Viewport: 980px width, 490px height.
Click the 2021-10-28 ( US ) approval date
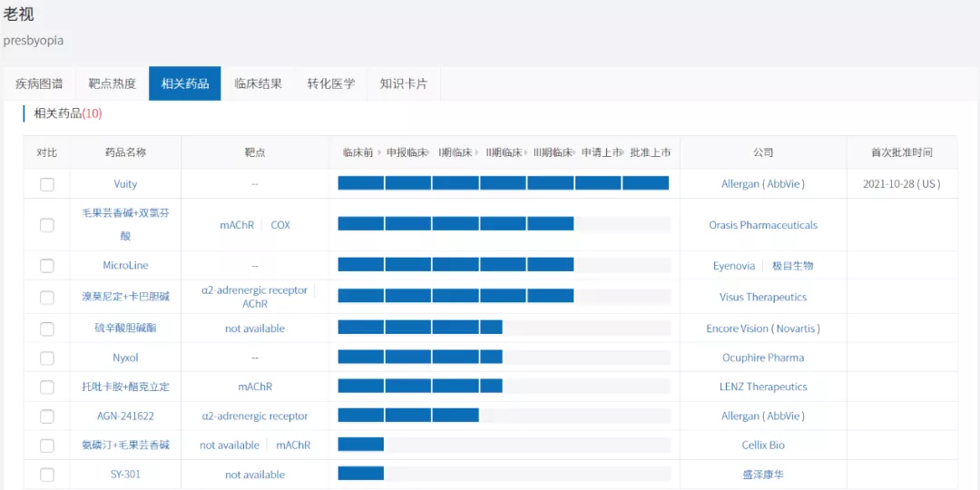tap(902, 184)
